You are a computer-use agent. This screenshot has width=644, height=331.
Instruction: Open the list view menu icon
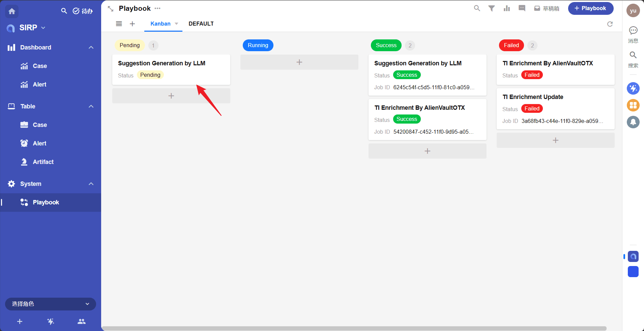[x=119, y=24]
